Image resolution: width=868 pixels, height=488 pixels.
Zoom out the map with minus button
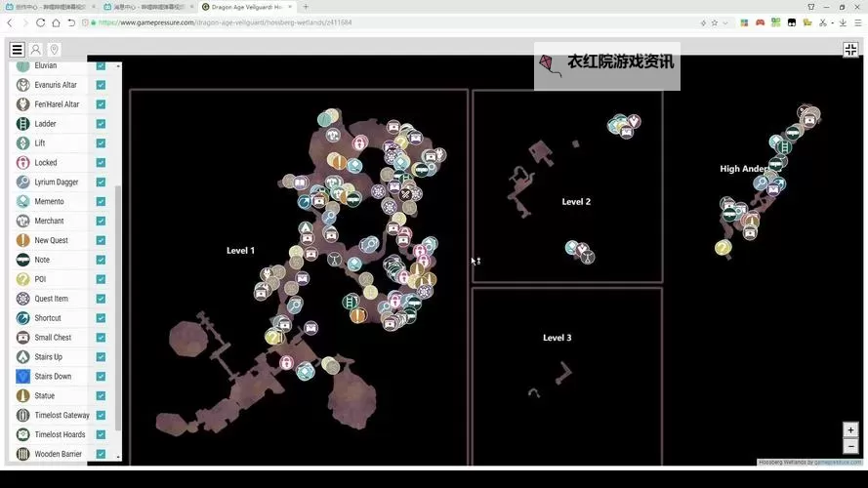tap(850, 445)
